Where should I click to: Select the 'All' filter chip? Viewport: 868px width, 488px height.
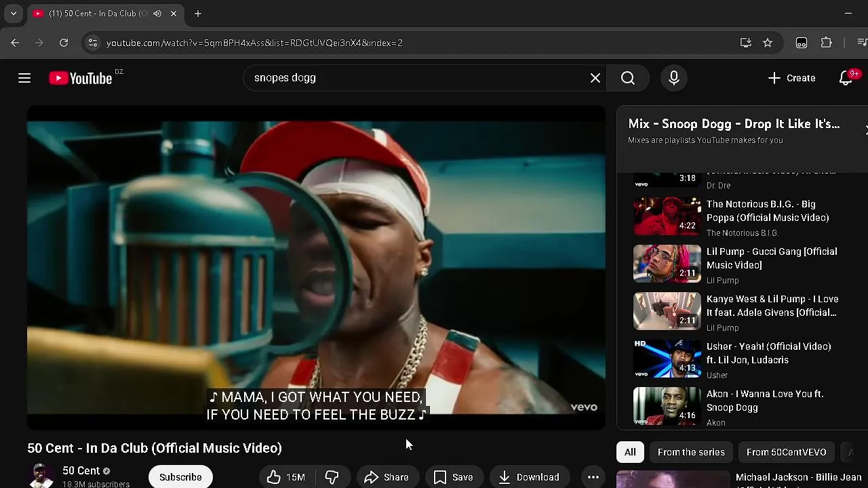pyautogui.click(x=630, y=452)
